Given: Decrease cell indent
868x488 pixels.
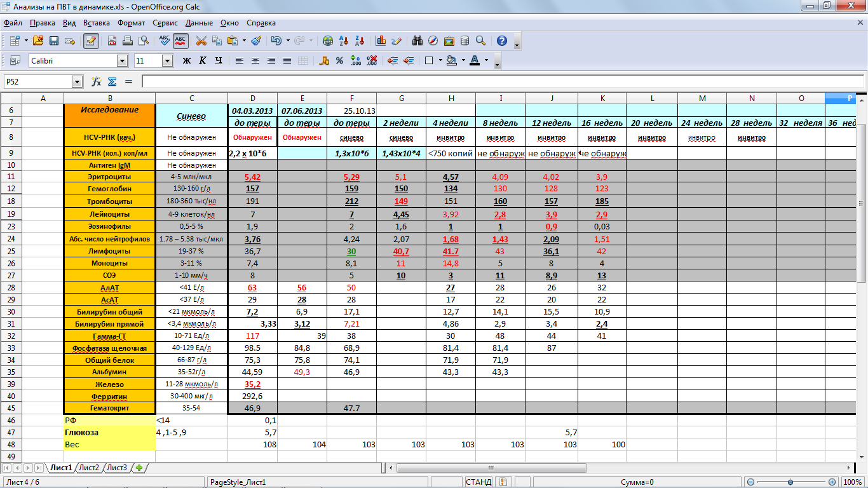Looking at the screenshot, I should (x=392, y=61).
